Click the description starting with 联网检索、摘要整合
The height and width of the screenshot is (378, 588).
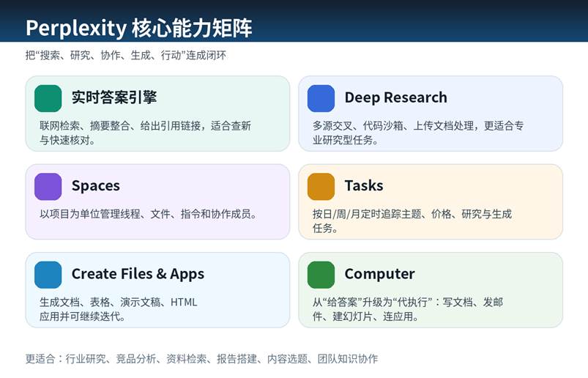pyautogui.click(x=145, y=133)
